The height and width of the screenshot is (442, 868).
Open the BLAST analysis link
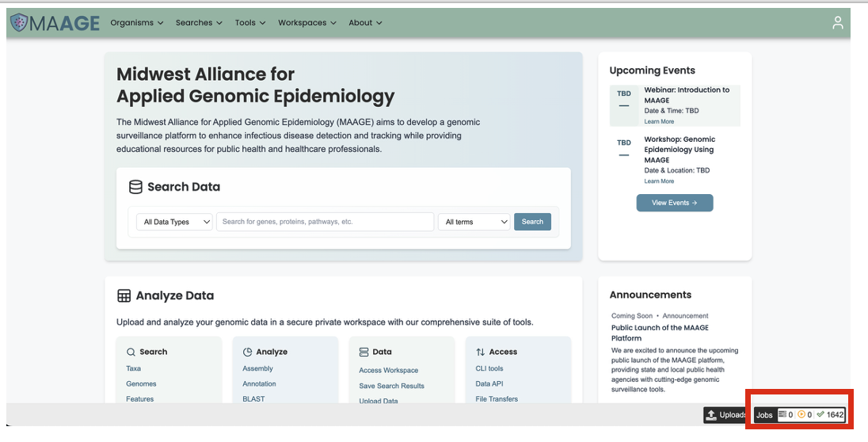(253, 398)
